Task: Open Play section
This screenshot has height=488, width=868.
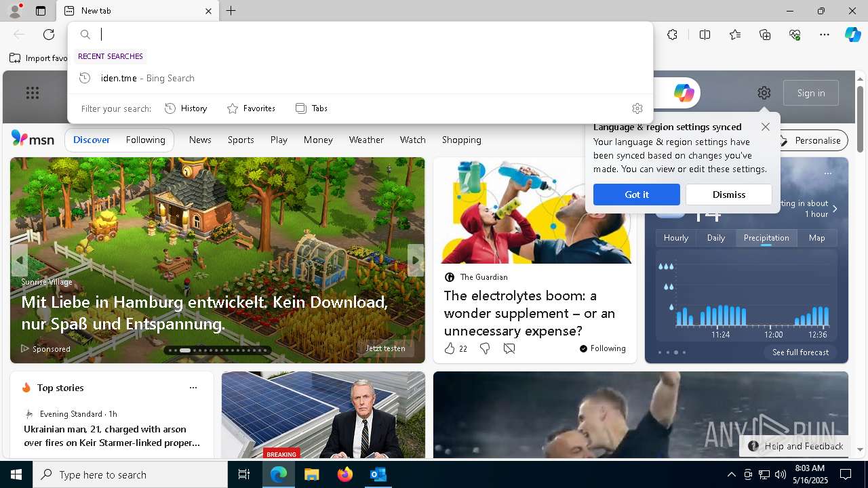Action: click(279, 140)
